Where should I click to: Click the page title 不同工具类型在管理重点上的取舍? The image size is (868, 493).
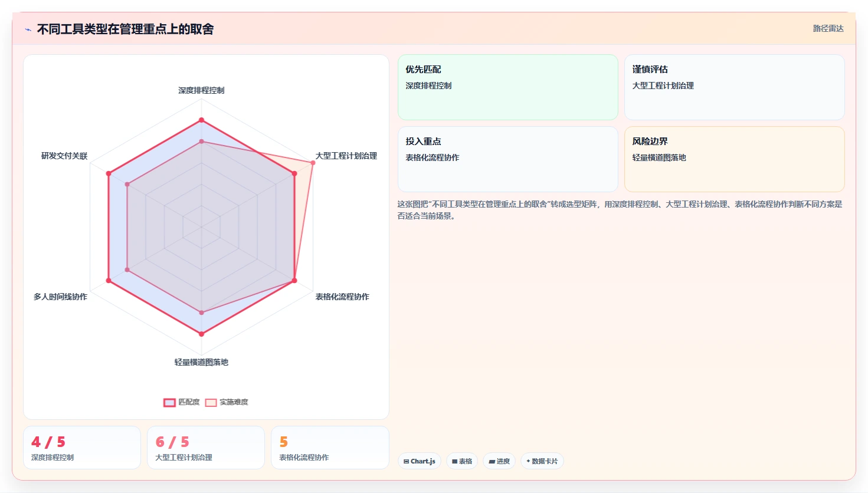pyautogui.click(x=125, y=29)
